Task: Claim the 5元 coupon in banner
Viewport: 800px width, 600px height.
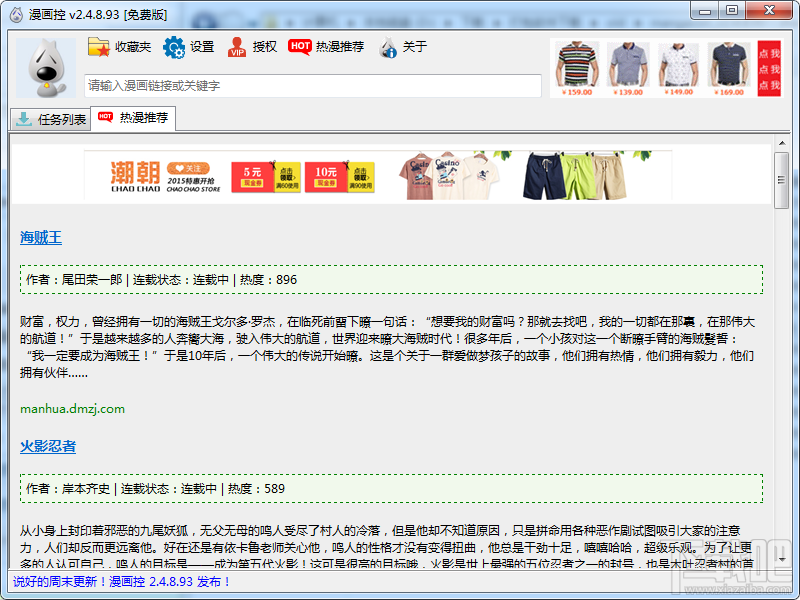Action: point(266,177)
